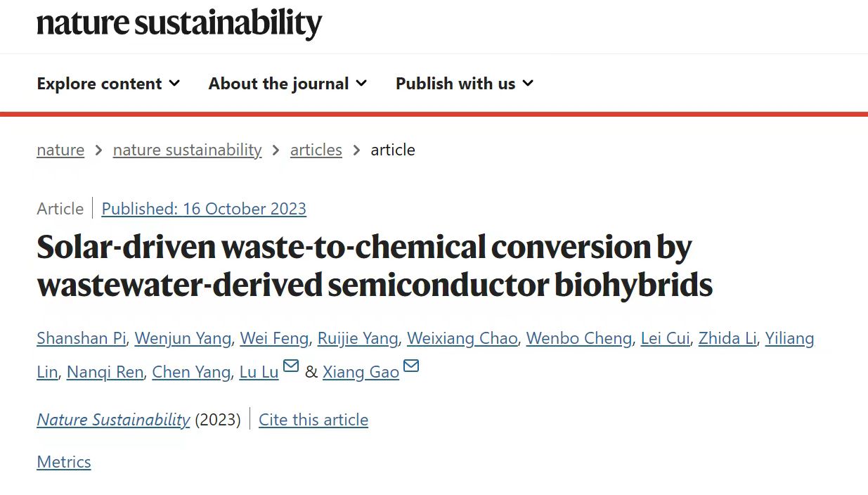This screenshot has height=495, width=868.
Task: Open author Shanshan Pi's profile link
Action: tap(81, 339)
